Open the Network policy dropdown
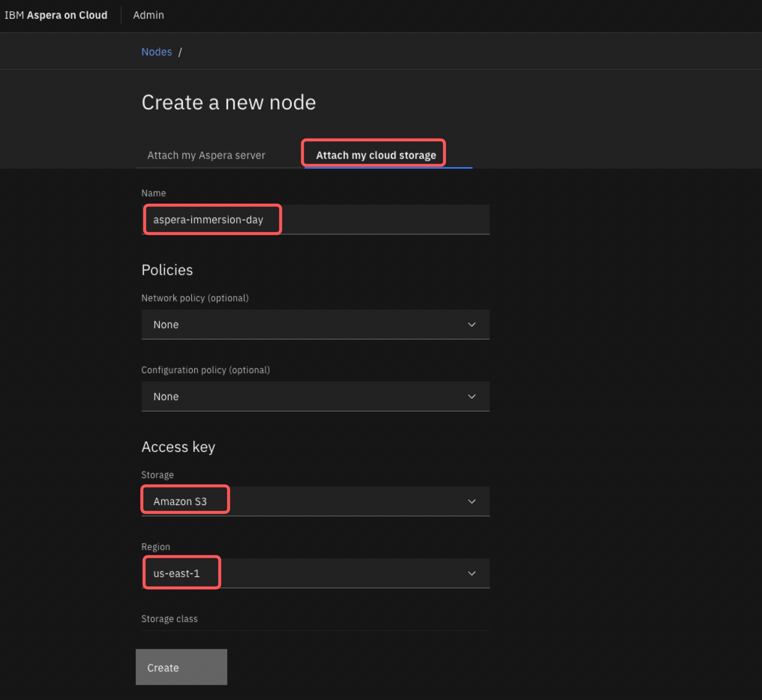The image size is (762, 700). click(315, 325)
